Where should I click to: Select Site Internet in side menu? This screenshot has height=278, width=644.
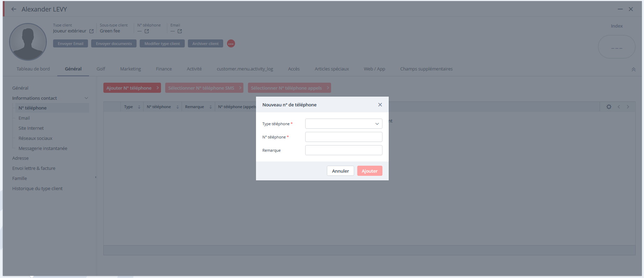point(31,128)
